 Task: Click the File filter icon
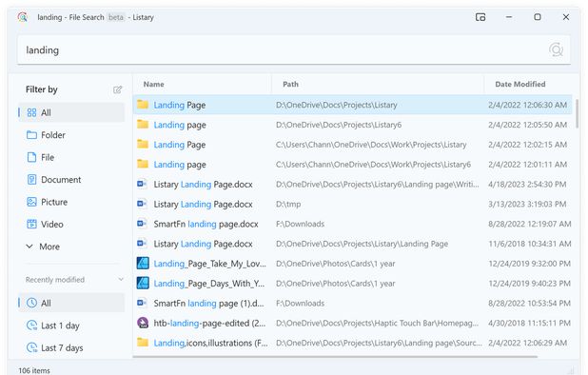(x=32, y=157)
